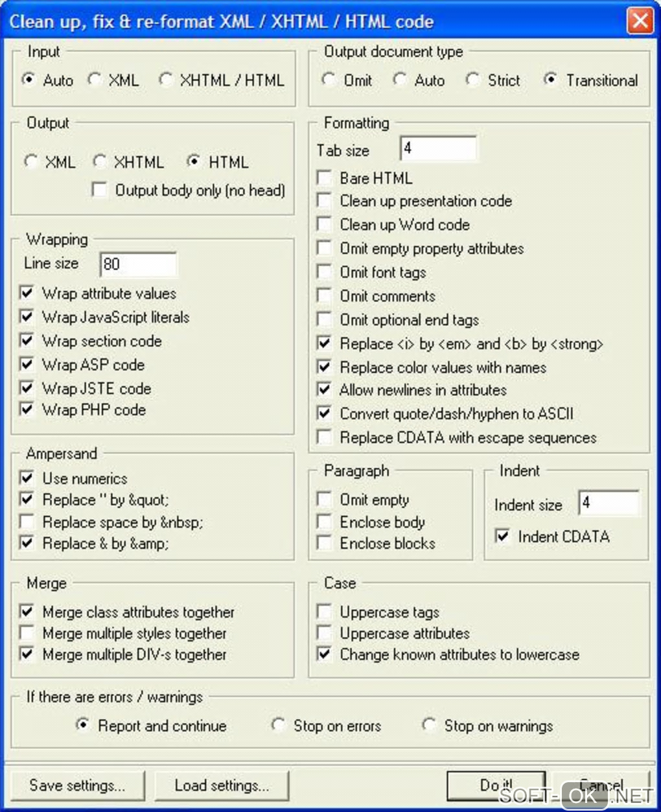The width and height of the screenshot is (661, 812).
Task: Disable Replace color values with names
Action: coord(324,367)
